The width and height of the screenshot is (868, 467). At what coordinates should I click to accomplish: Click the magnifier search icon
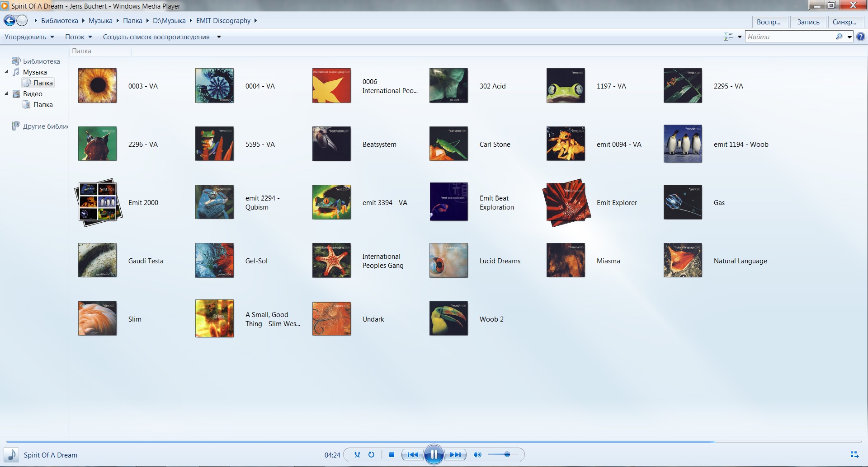tap(839, 37)
